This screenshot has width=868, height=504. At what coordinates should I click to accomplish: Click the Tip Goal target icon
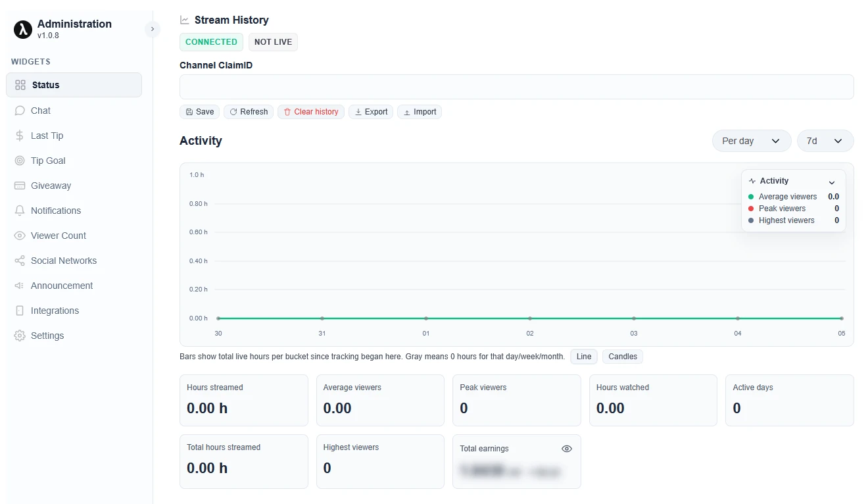[x=20, y=161]
